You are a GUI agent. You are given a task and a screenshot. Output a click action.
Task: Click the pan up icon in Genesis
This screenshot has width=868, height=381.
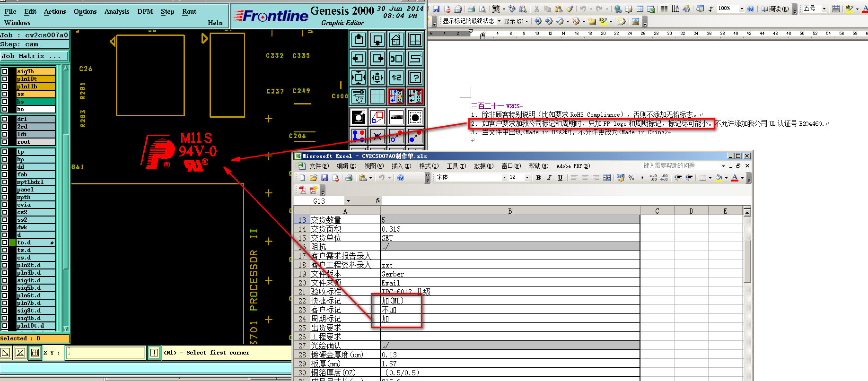point(359,40)
